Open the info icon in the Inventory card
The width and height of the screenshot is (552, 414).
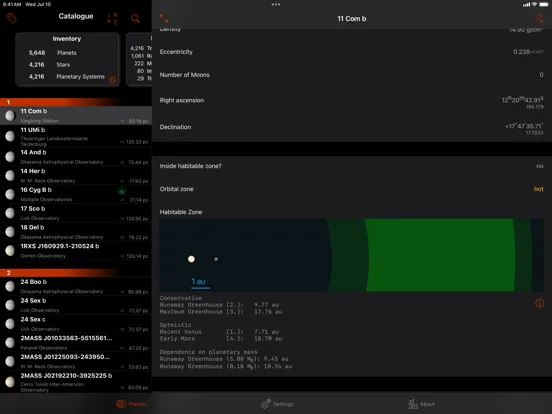tap(113, 80)
